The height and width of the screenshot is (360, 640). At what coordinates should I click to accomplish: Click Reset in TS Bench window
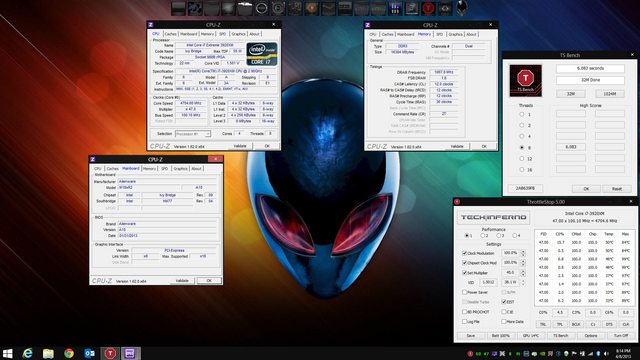[616, 189]
